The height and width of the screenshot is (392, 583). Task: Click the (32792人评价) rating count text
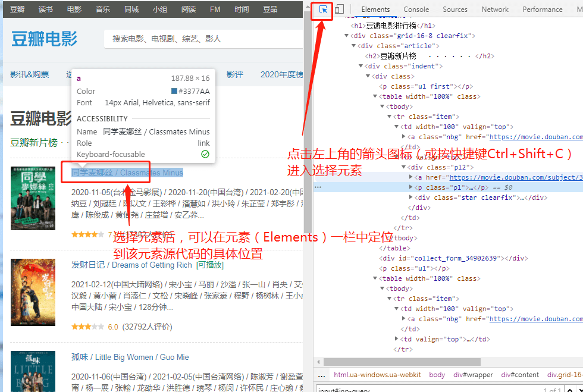click(148, 327)
